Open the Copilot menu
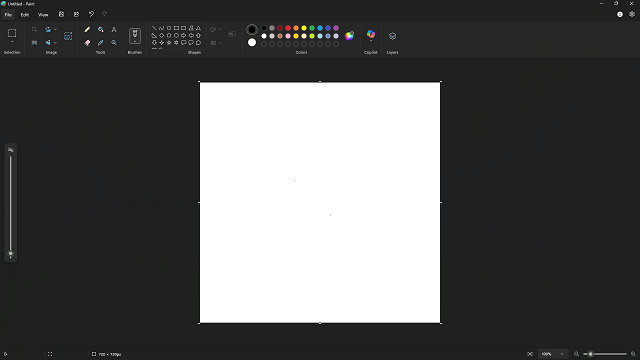Screen dimensions: 640x360 (371, 35)
